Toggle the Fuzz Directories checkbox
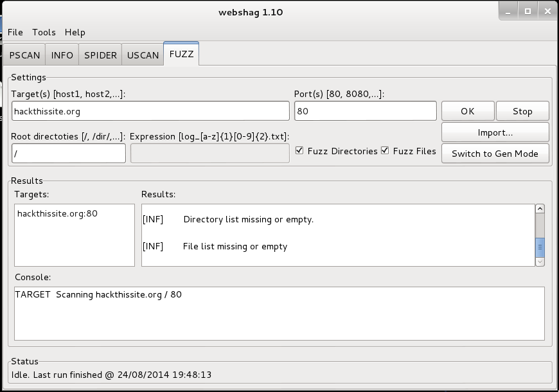This screenshot has height=392, width=559. pos(299,150)
